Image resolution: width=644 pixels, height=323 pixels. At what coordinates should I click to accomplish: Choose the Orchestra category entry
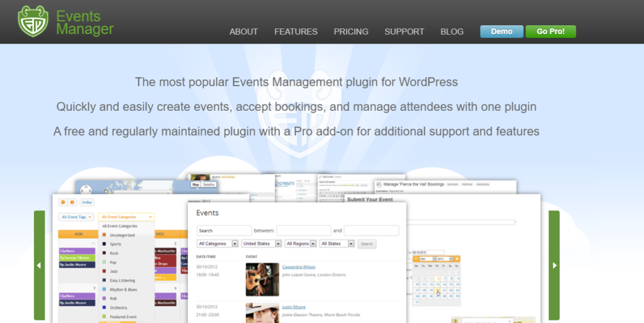[118, 307]
